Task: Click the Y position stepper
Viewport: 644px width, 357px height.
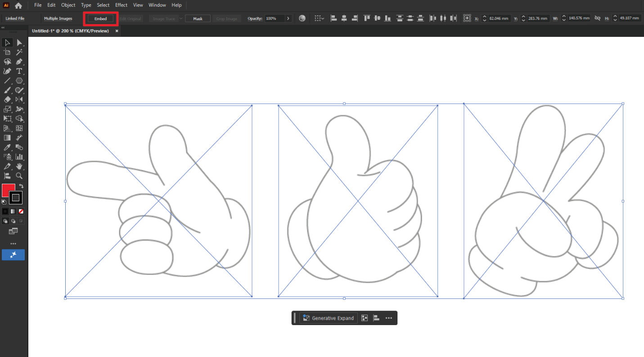Action: click(x=523, y=18)
